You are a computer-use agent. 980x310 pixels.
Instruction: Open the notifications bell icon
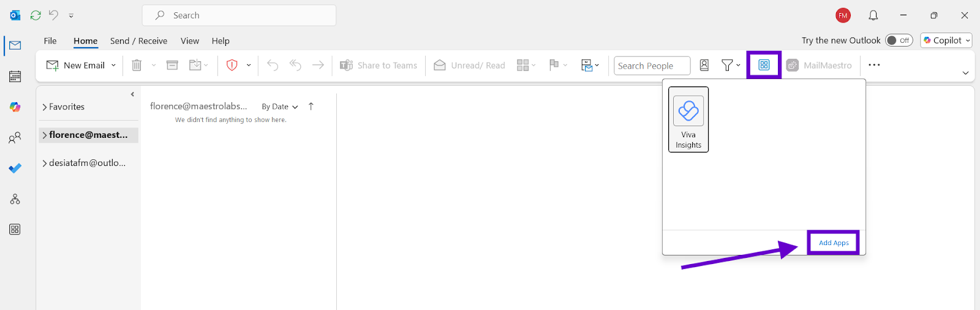[873, 15]
